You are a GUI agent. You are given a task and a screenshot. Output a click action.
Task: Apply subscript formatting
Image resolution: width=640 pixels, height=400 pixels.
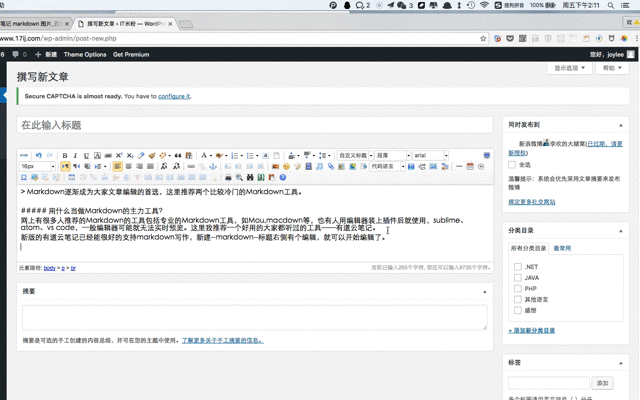pyautogui.click(x=130, y=156)
